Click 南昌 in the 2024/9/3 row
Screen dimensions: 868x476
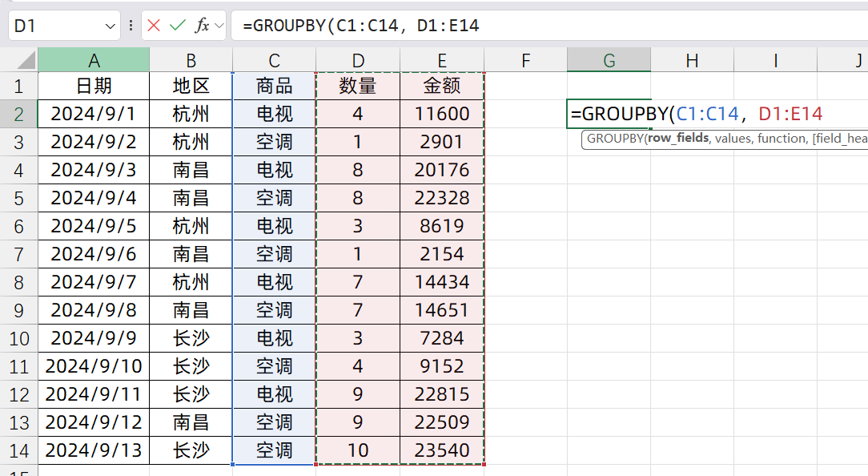click(191, 170)
